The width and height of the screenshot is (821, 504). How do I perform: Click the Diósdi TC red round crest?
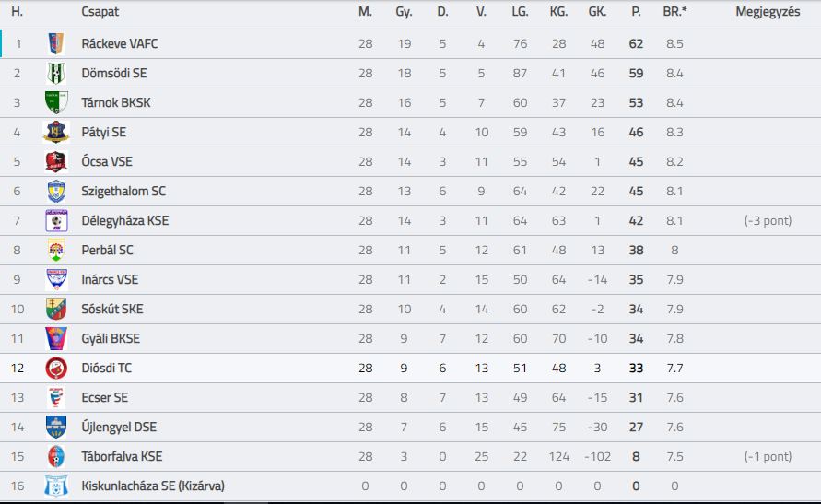(56, 368)
